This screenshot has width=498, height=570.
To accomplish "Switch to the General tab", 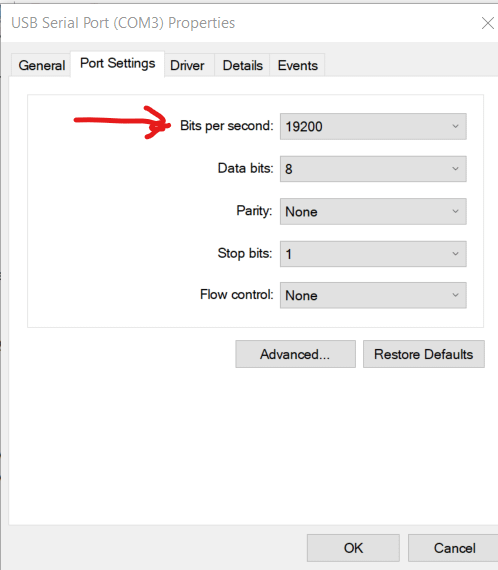I will (41, 65).
